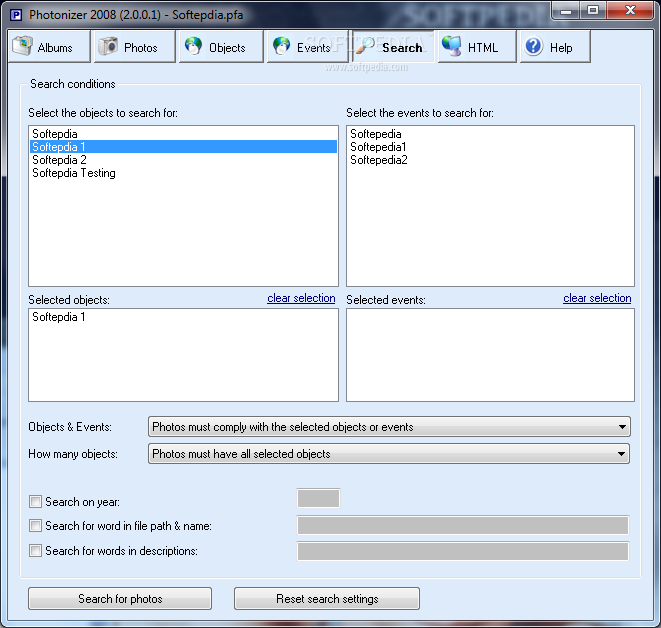Open the Help tab
Image resolution: width=661 pixels, height=628 pixels.
(x=555, y=46)
